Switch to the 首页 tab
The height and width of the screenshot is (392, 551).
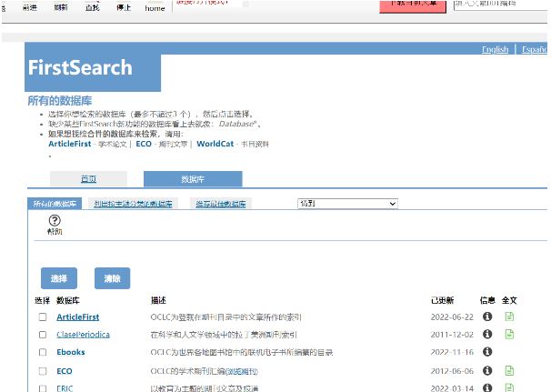pos(88,179)
